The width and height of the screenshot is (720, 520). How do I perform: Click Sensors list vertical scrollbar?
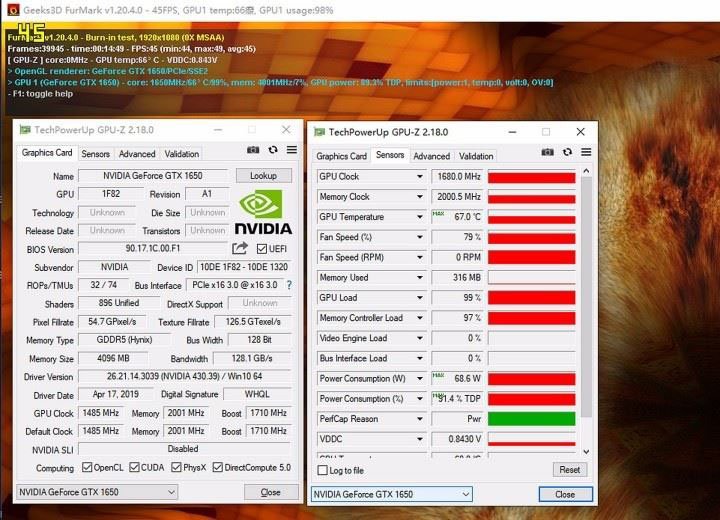586,297
